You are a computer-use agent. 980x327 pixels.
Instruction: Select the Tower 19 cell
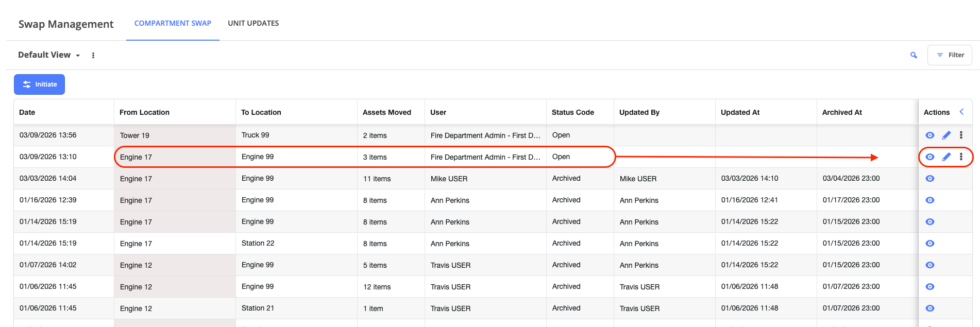pyautogui.click(x=175, y=135)
